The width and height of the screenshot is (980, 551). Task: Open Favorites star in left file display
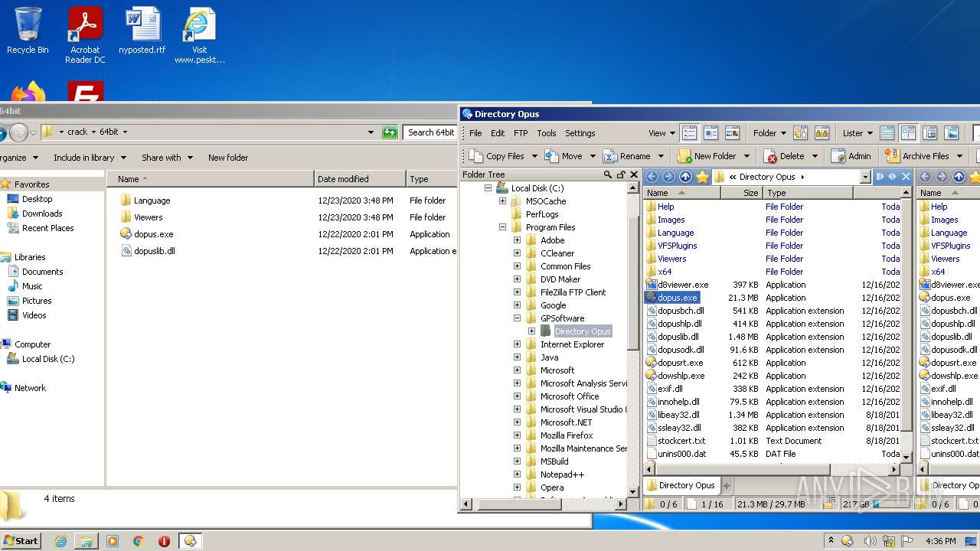coord(702,177)
